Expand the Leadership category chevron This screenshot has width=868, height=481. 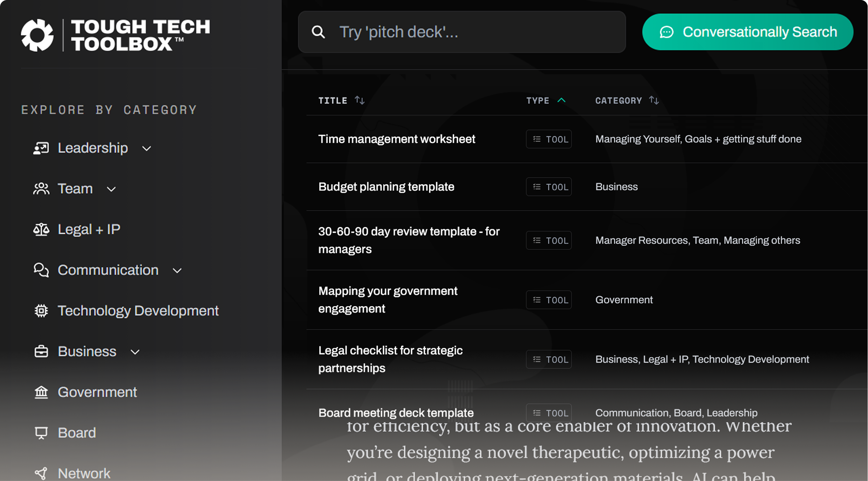146,148
